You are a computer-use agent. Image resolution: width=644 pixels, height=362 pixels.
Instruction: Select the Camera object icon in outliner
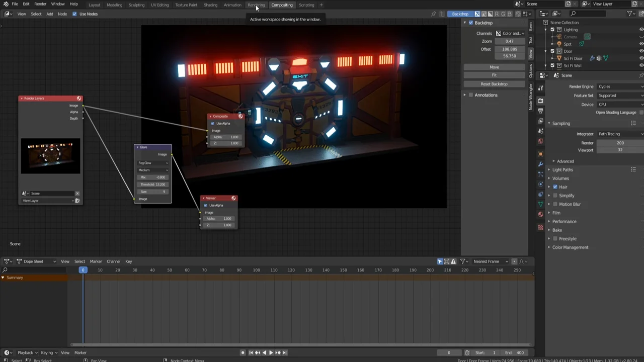pyautogui.click(x=558, y=37)
